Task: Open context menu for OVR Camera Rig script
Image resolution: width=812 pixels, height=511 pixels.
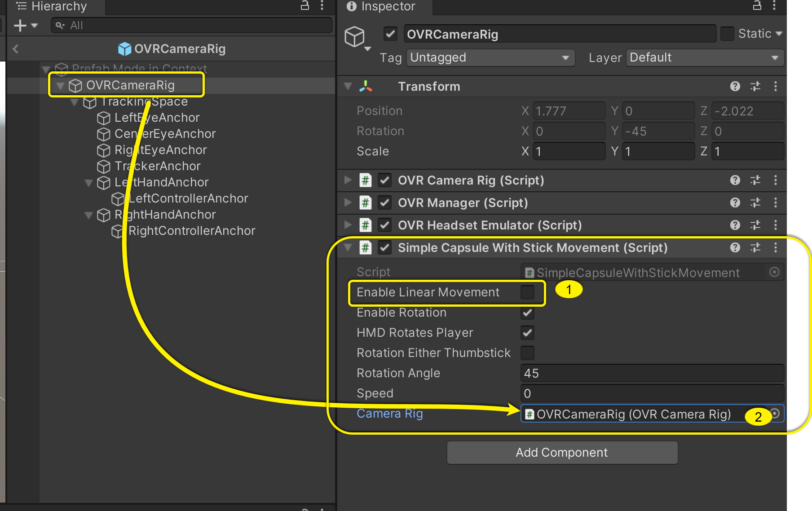Action: [x=776, y=180]
